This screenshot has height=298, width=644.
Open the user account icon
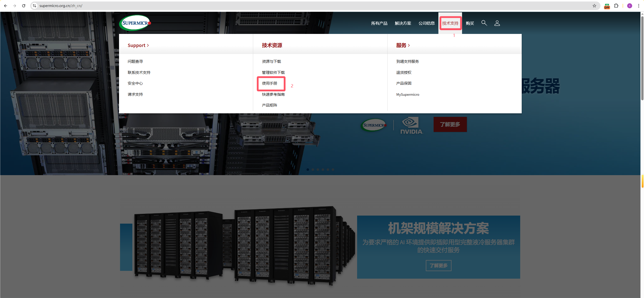pyautogui.click(x=497, y=23)
